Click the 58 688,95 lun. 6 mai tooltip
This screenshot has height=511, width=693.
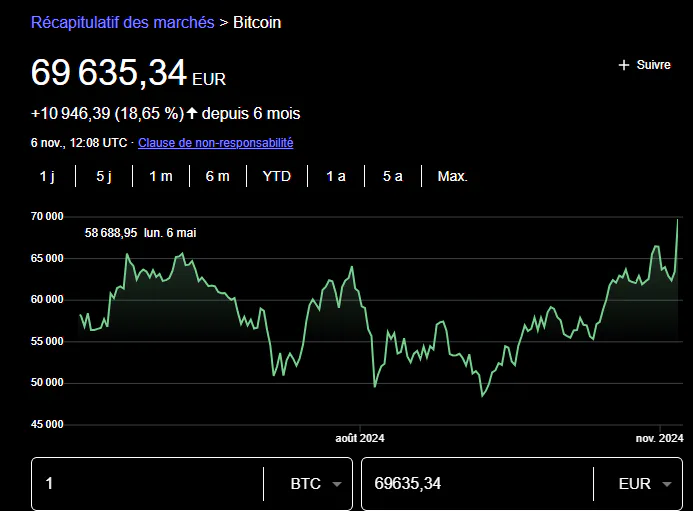[141, 233]
